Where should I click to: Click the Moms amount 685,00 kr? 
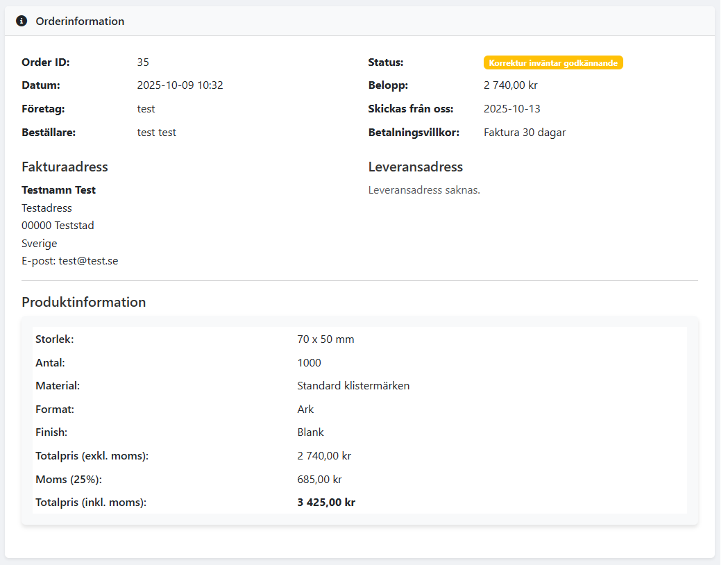click(x=319, y=479)
